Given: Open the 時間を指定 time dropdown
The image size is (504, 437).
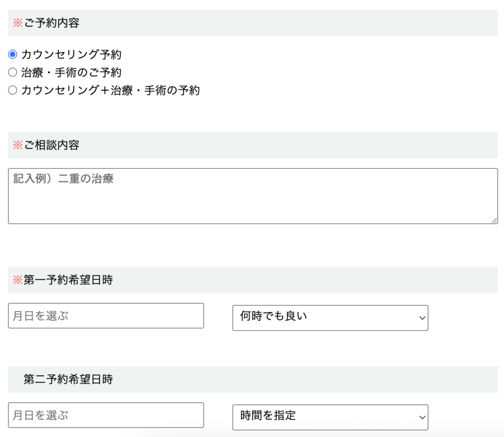Looking at the screenshot, I should [x=330, y=416].
